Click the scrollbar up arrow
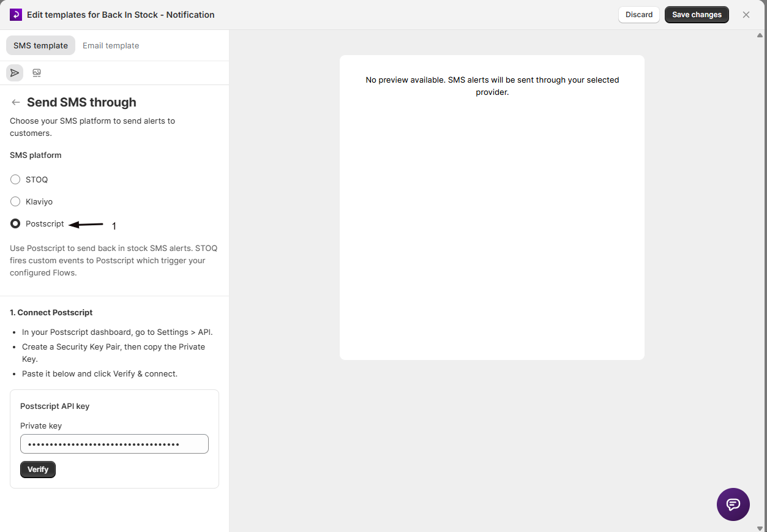This screenshot has height=532, width=767. click(x=760, y=35)
